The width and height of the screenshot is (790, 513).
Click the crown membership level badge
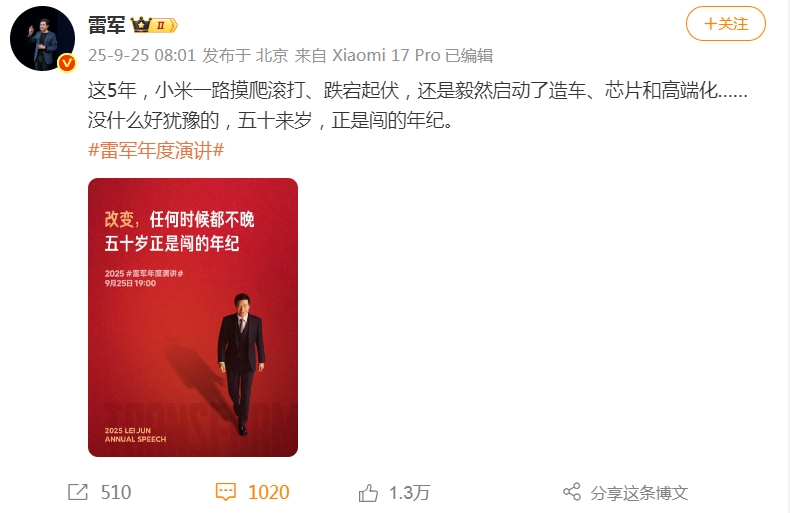[154, 25]
